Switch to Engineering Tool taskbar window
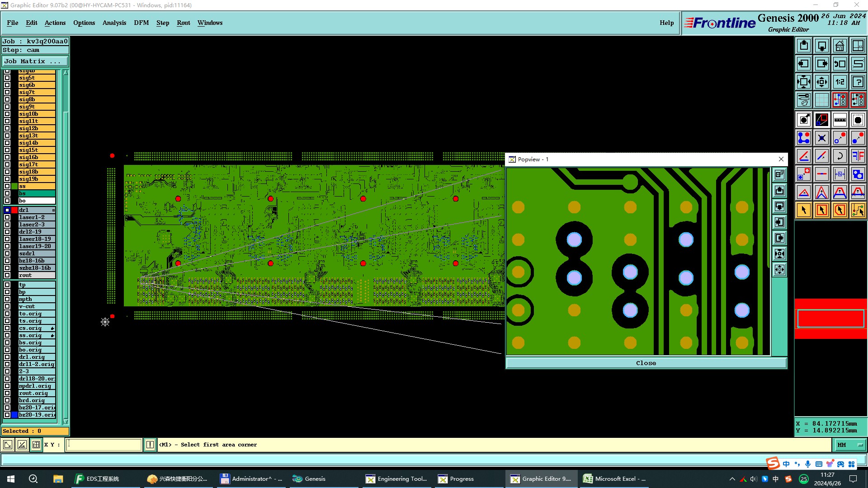This screenshot has width=868, height=488. coord(398,479)
